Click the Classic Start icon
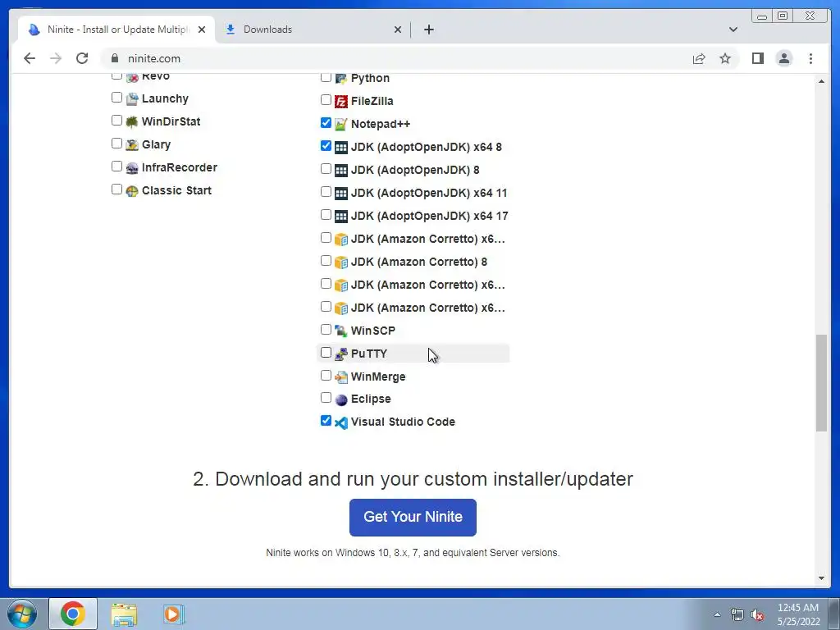840x630 pixels. click(132, 191)
